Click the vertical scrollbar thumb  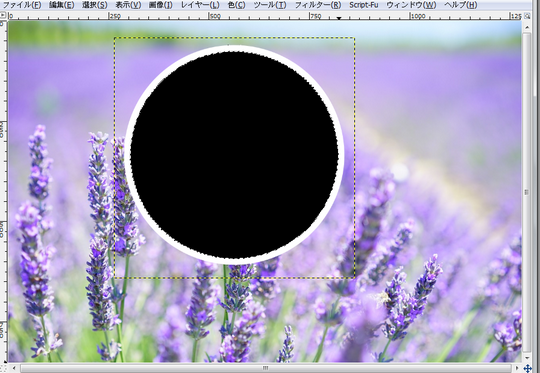(x=527, y=192)
